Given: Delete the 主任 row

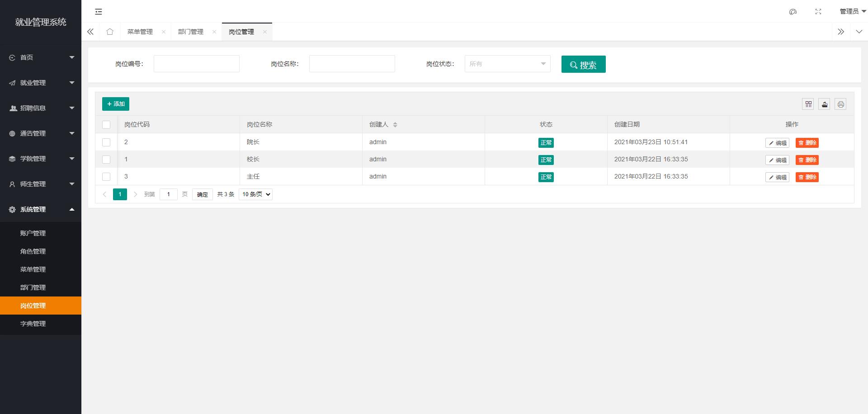Looking at the screenshot, I should [807, 177].
